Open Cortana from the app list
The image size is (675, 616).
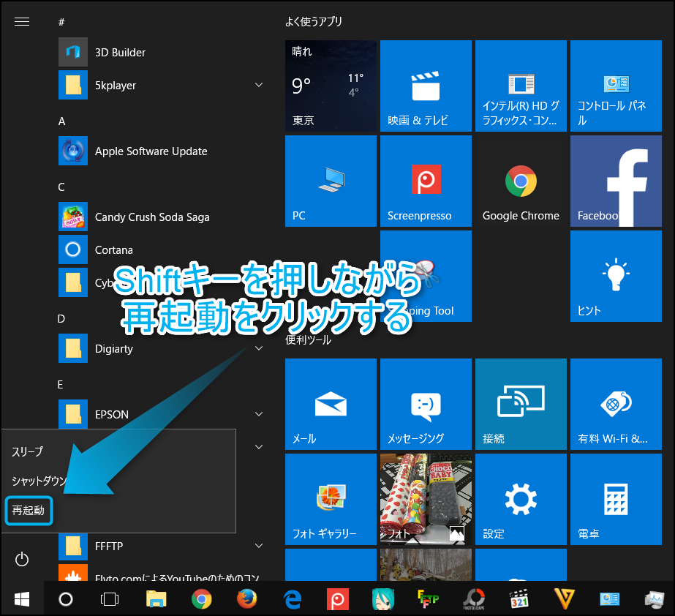(x=113, y=250)
